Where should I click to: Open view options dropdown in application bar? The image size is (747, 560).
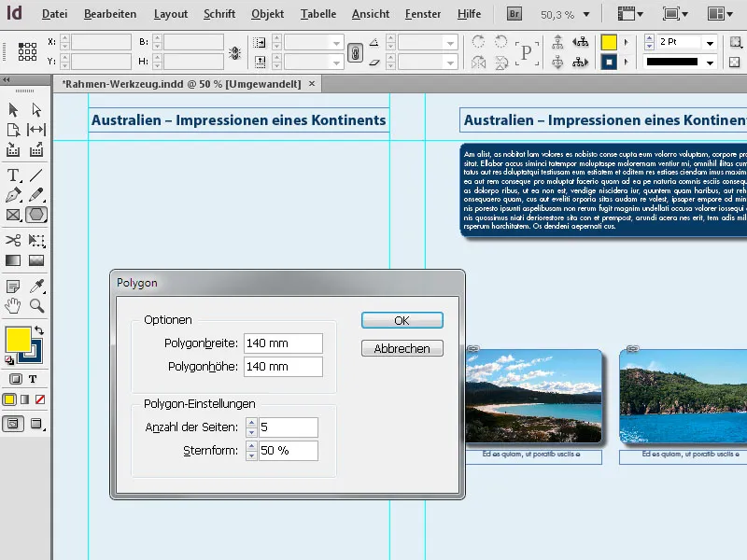(x=630, y=14)
